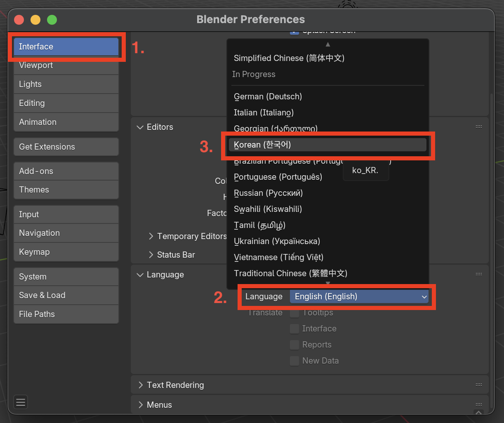The width and height of the screenshot is (504, 423).
Task: Open the Lights preferences tab
Action: click(x=66, y=84)
